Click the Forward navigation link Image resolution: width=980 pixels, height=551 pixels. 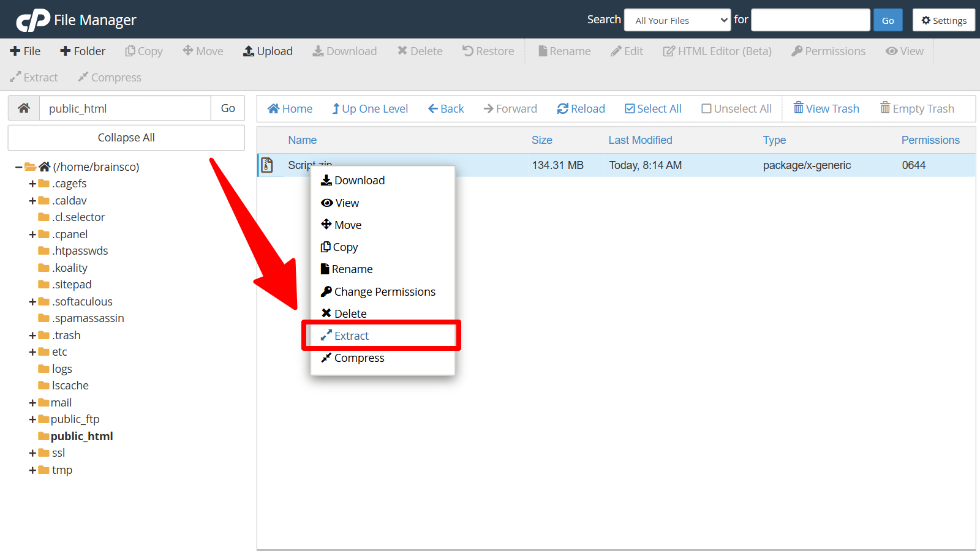point(510,109)
